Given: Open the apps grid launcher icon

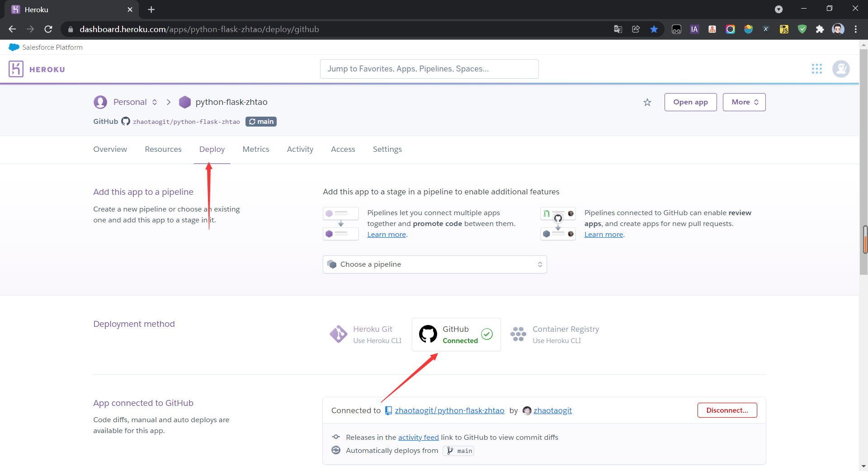Looking at the screenshot, I should (x=816, y=69).
